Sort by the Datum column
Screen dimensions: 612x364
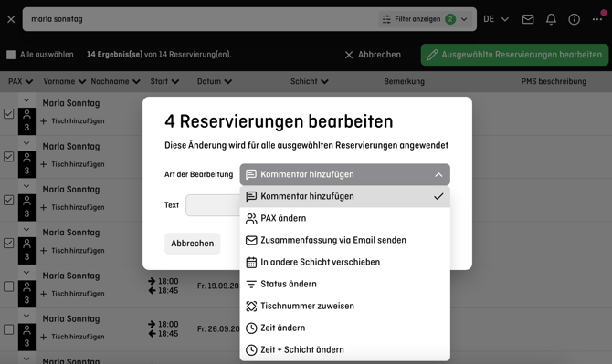coord(215,81)
